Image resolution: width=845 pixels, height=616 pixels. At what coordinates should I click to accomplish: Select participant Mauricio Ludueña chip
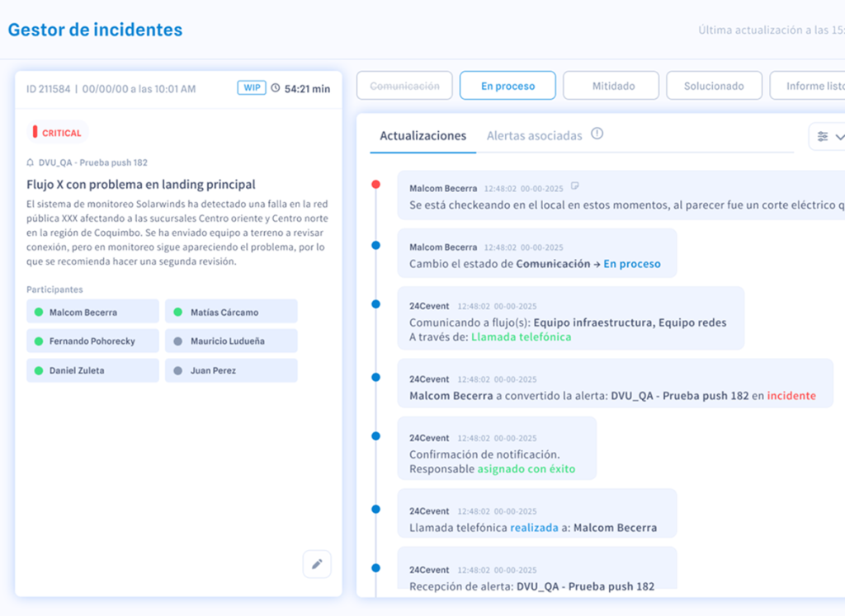pos(231,341)
